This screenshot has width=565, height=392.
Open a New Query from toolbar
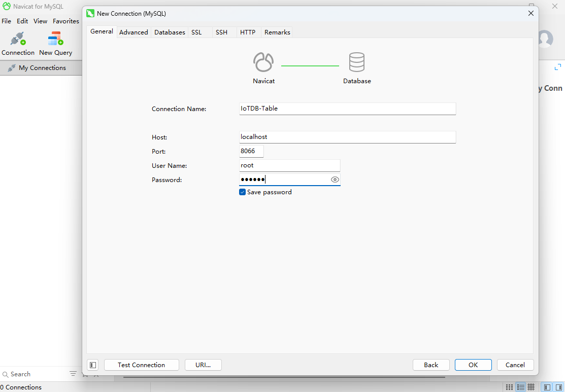click(55, 43)
